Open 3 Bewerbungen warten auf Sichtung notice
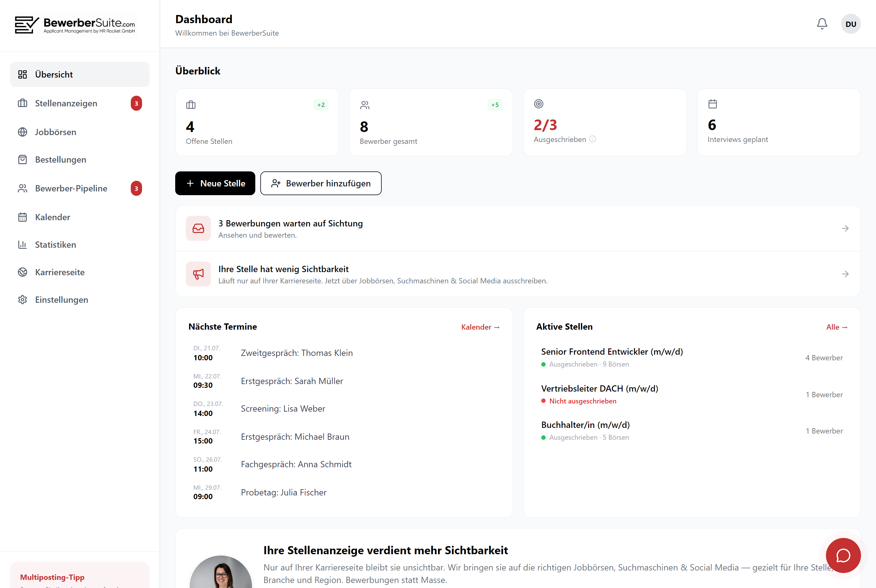 point(518,228)
